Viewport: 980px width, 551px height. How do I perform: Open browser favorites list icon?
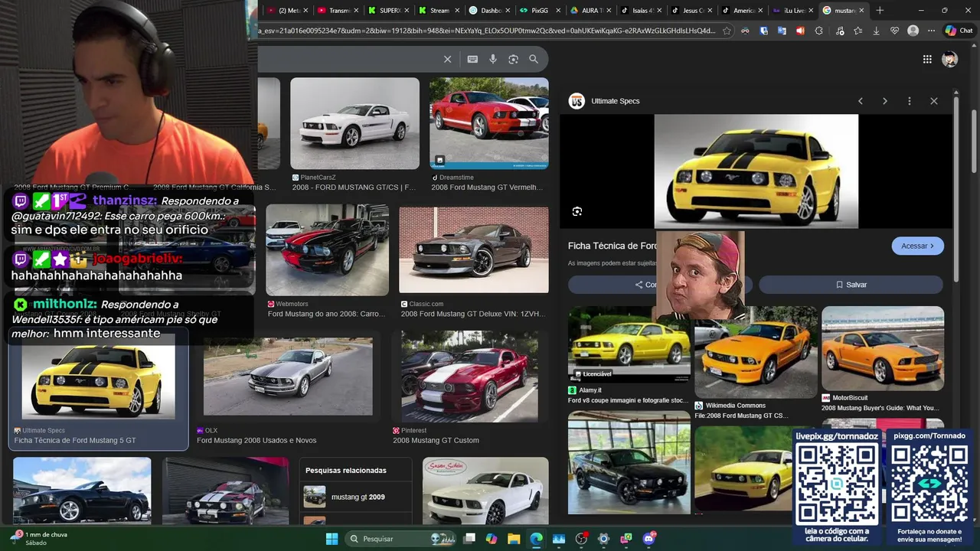(857, 31)
